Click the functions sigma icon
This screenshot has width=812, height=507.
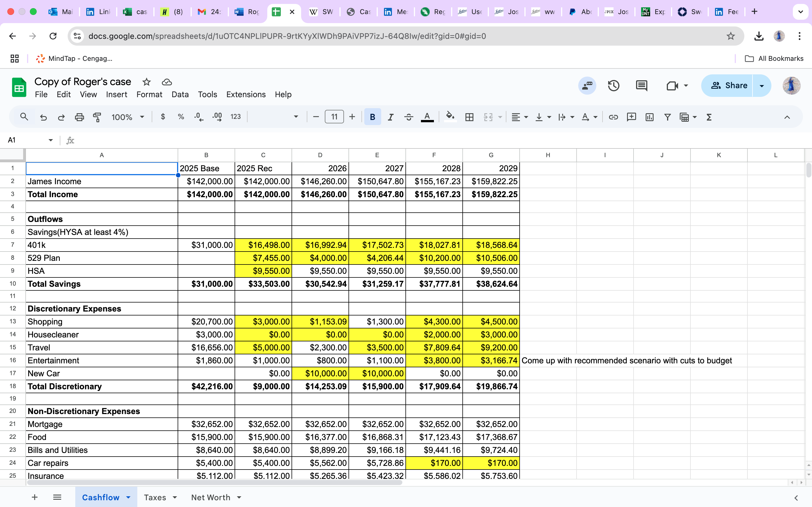pyautogui.click(x=709, y=117)
